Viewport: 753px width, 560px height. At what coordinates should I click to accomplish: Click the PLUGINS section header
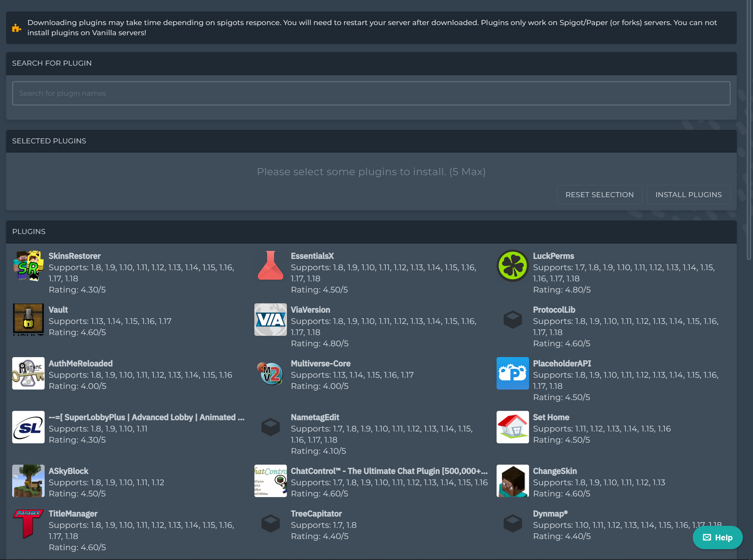click(x=29, y=232)
